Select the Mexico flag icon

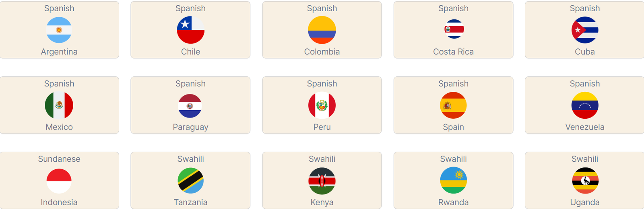(x=59, y=105)
